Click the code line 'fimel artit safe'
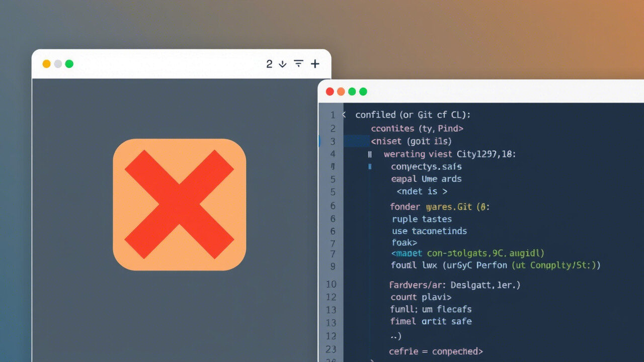Image resolution: width=644 pixels, height=362 pixels. pyautogui.click(x=431, y=321)
